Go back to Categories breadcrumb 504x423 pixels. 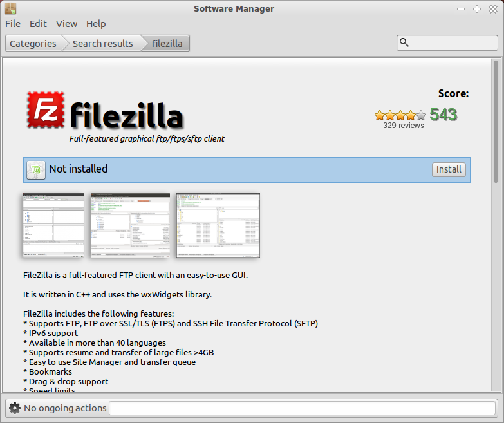(33, 43)
